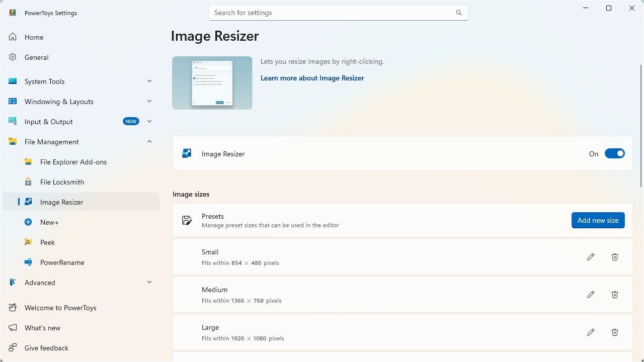The width and height of the screenshot is (644, 362).
Task: Select File Locksmith label
Action: click(x=62, y=182)
